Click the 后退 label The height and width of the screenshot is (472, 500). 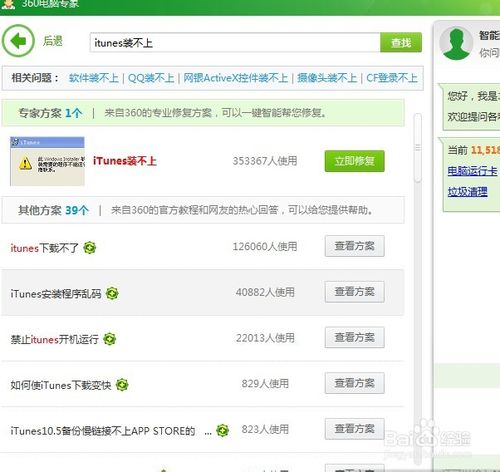[53, 41]
